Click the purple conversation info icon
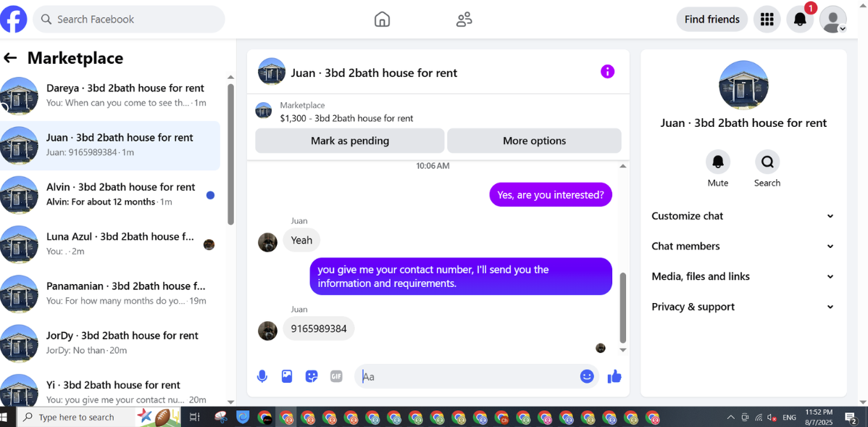 click(x=607, y=72)
